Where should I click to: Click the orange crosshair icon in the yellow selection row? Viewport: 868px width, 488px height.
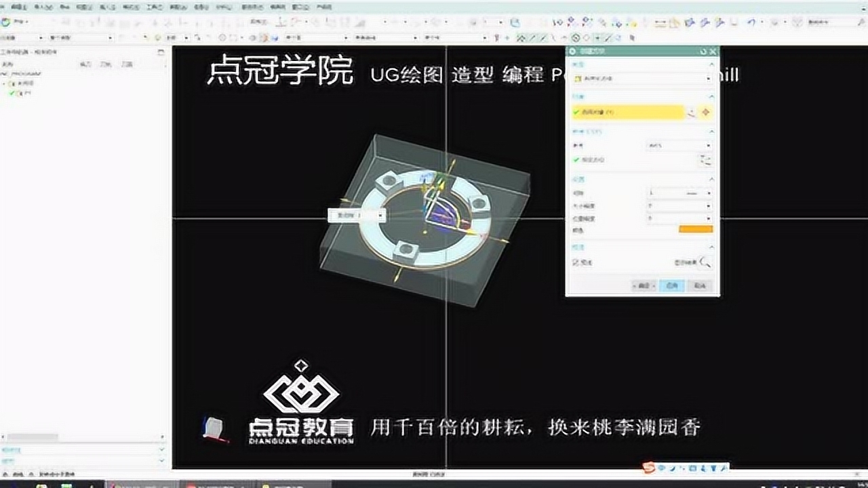707,113
